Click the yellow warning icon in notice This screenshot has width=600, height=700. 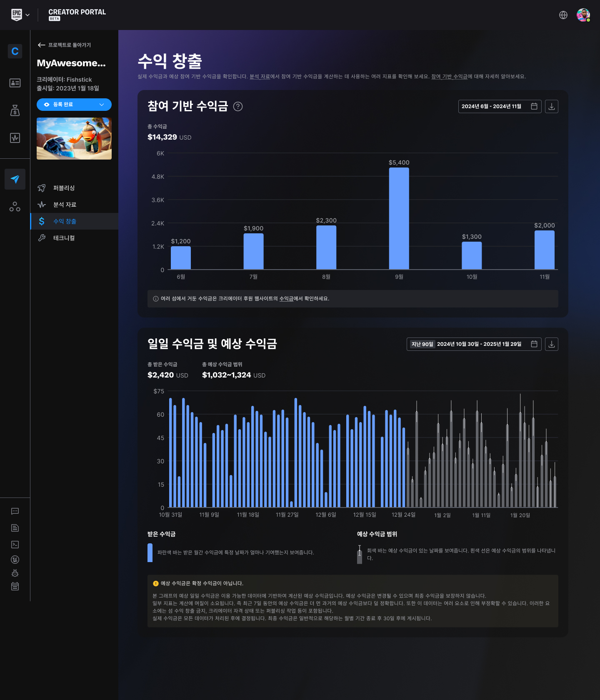(156, 583)
